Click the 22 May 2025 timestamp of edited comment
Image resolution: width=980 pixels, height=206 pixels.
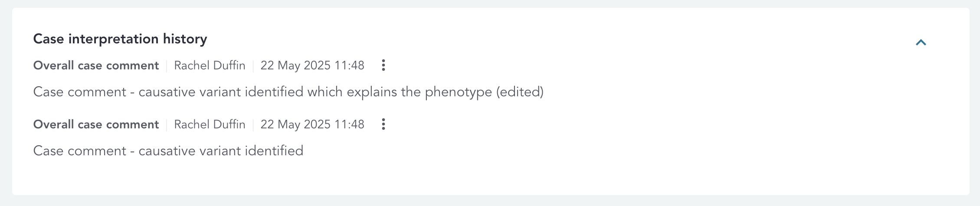click(312, 65)
